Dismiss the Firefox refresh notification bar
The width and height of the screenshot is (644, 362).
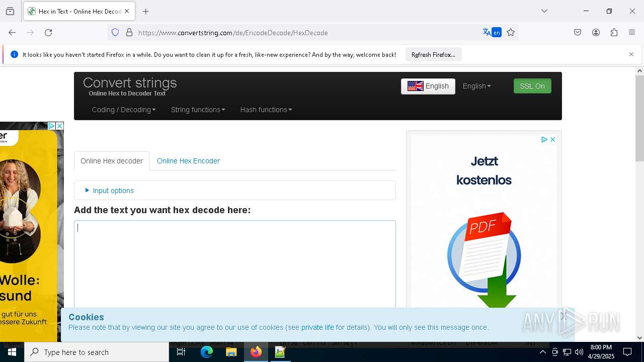(x=631, y=54)
